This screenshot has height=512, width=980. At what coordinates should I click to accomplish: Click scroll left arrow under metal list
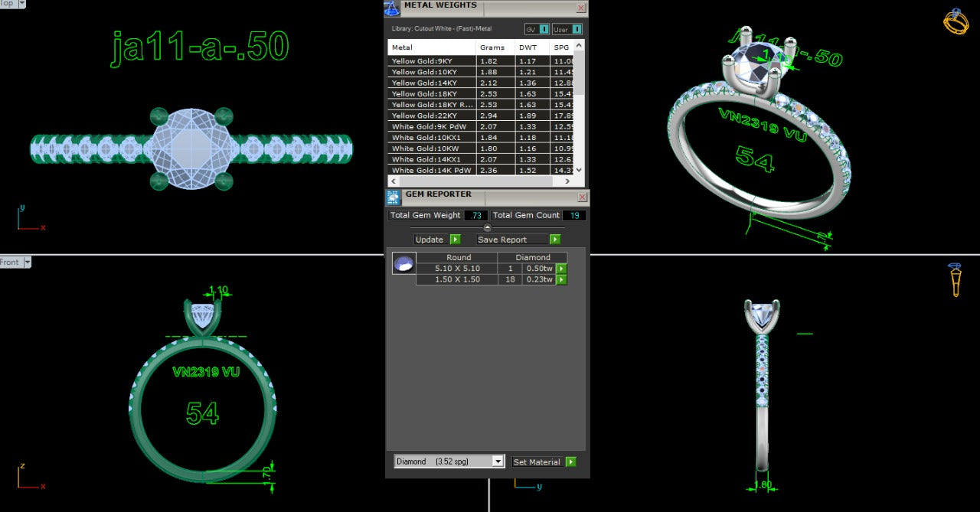[x=393, y=182]
